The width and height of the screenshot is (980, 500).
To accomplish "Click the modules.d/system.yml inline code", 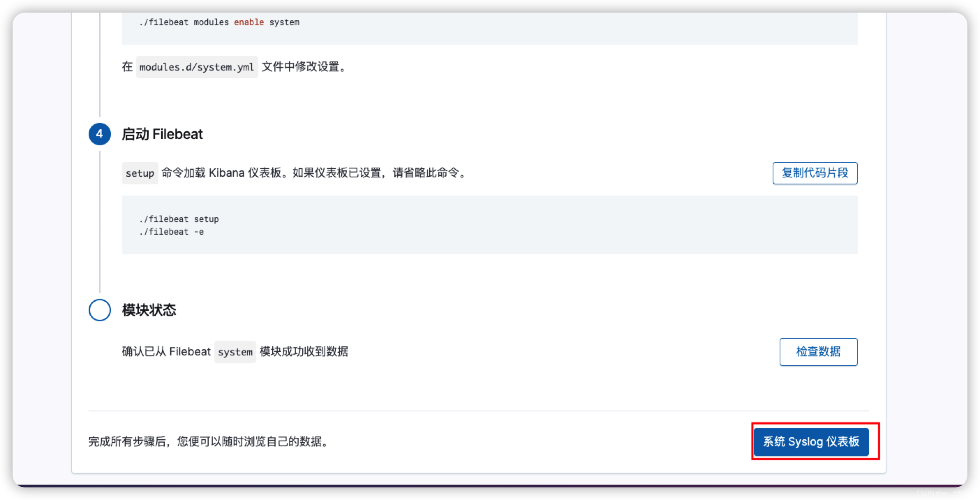I will pyautogui.click(x=197, y=67).
